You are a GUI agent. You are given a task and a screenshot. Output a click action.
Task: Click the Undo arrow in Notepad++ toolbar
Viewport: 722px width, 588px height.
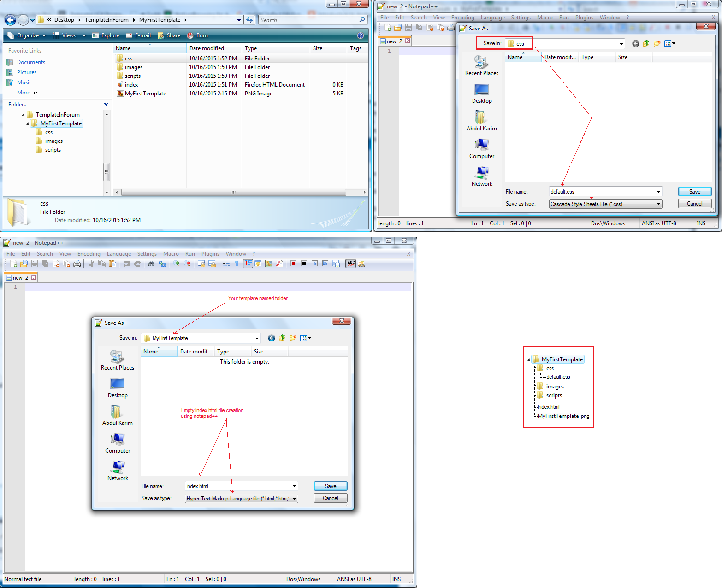pos(126,264)
